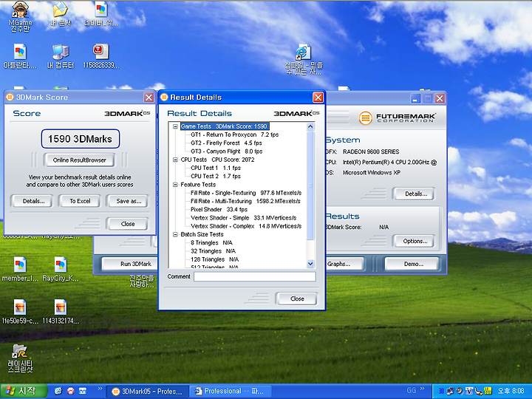Click the '1590 3DMarks' score box
532x399 pixels.
pos(81,139)
